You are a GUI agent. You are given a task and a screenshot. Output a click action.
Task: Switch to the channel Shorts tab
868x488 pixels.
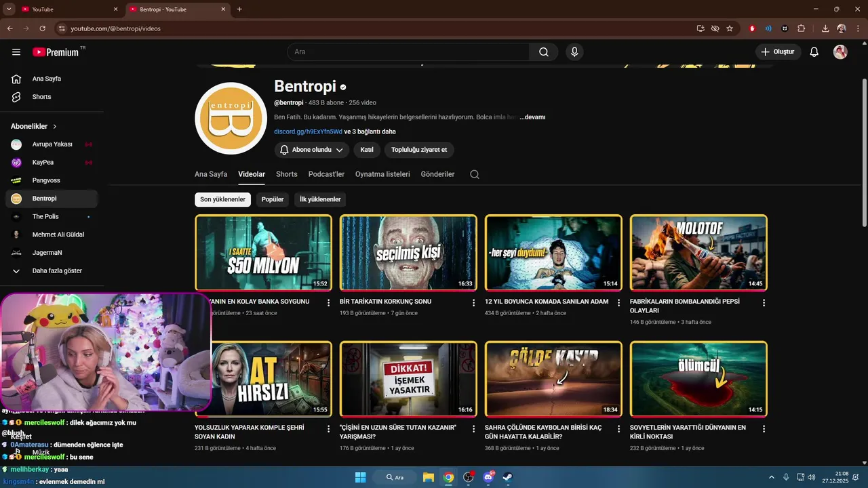(x=287, y=174)
